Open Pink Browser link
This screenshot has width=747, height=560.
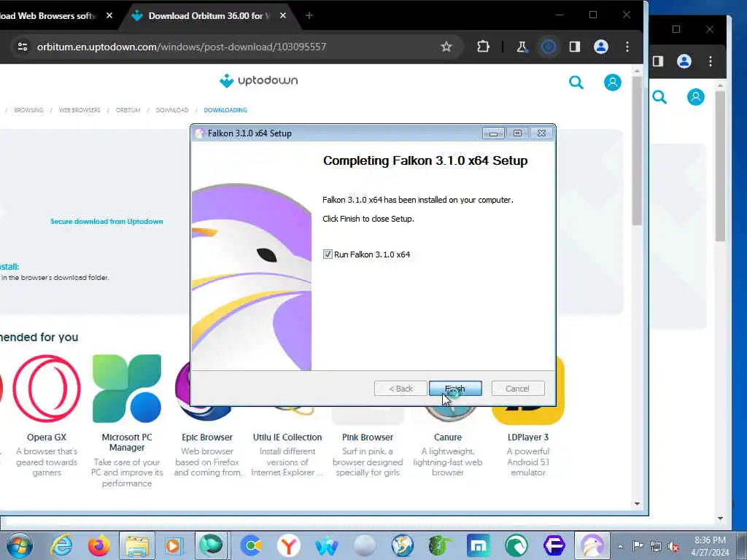pyautogui.click(x=368, y=437)
